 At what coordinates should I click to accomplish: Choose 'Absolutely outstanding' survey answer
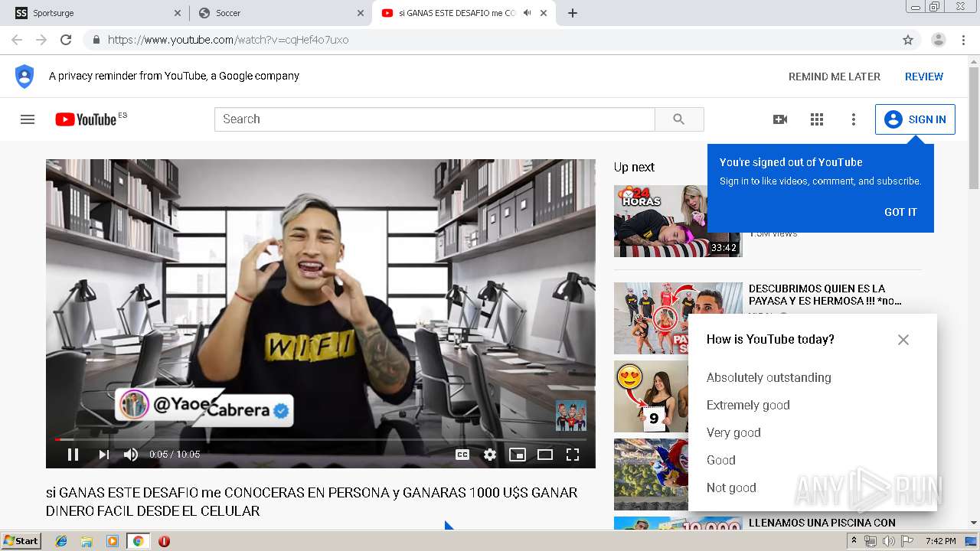tap(769, 377)
